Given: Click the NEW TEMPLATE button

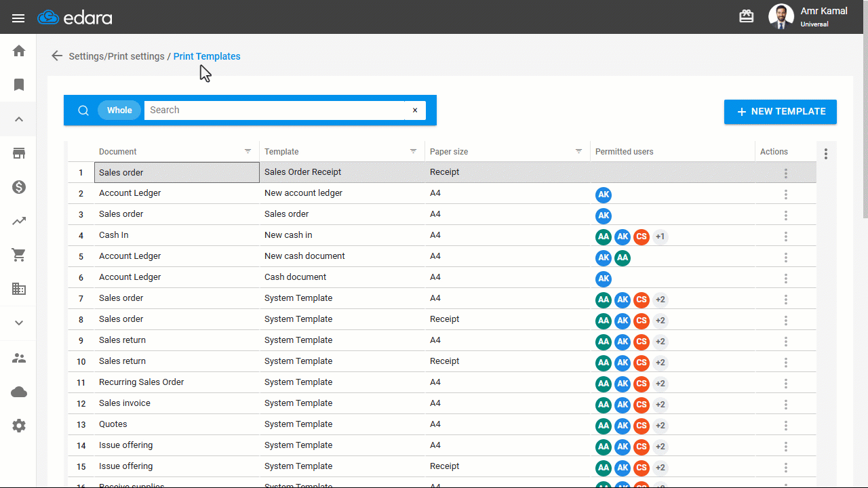Looking at the screenshot, I should (x=781, y=112).
